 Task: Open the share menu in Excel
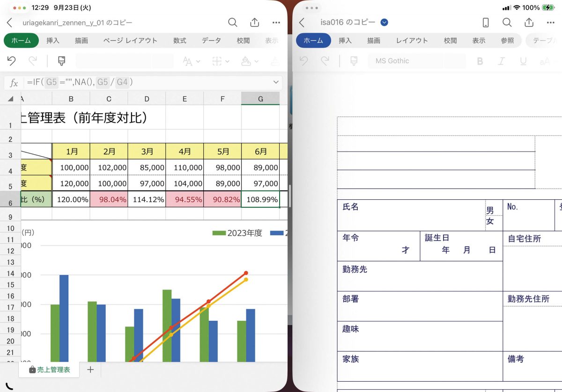tap(254, 22)
